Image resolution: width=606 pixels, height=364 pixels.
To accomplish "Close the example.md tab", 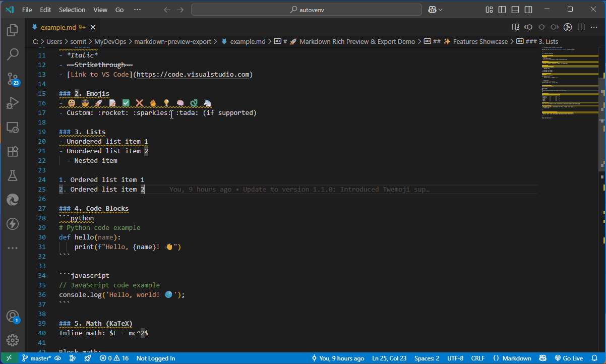I will pos(93,27).
